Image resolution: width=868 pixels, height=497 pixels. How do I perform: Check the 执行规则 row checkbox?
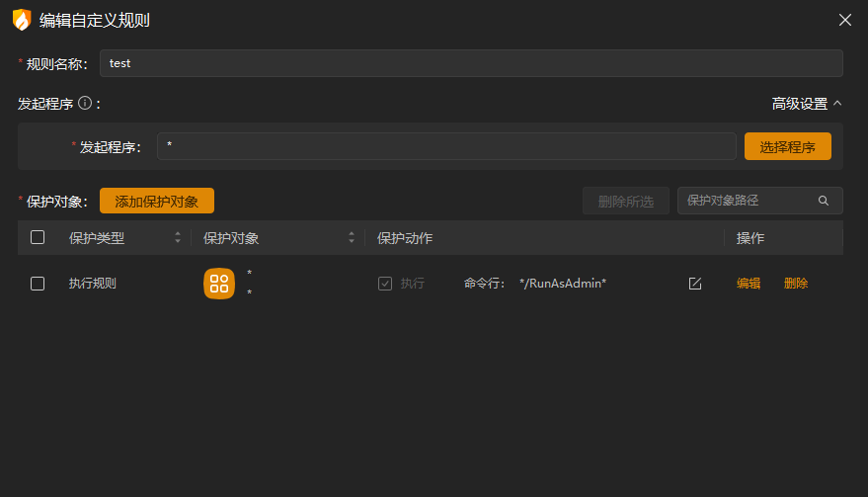(38, 284)
